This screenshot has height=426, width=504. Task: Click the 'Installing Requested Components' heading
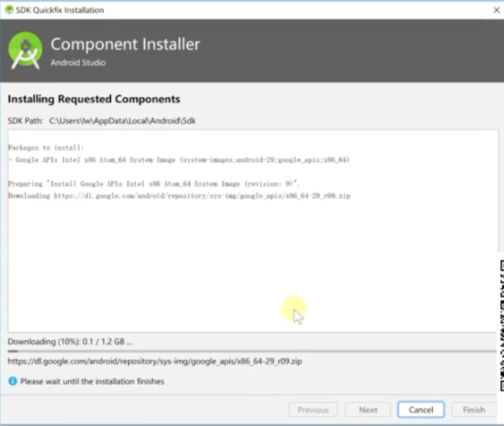(x=94, y=99)
